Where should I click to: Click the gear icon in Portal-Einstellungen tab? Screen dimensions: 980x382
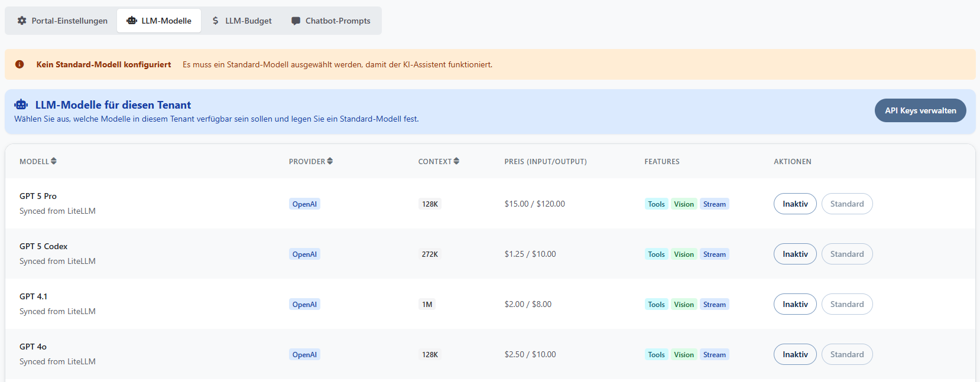(22, 21)
